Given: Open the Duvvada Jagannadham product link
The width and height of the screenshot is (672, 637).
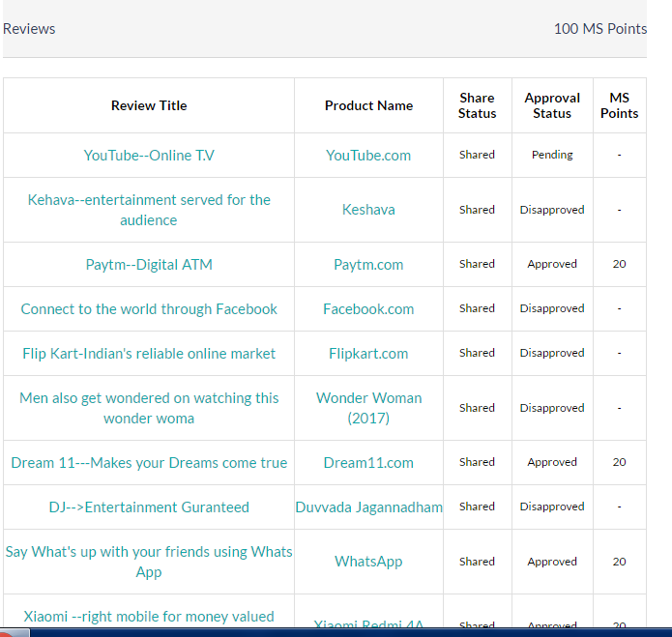Looking at the screenshot, I should click(x=368, y=507).
